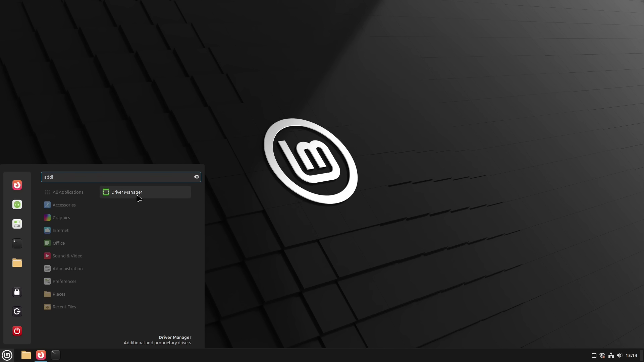The width and height of the screenshot is (644, 362).
Task: Open the network tray icon
Action: coord(611,355)
